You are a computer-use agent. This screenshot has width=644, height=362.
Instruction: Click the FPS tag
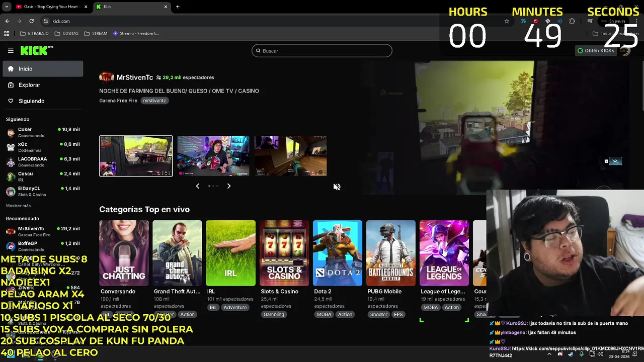(x=398, y=314)
